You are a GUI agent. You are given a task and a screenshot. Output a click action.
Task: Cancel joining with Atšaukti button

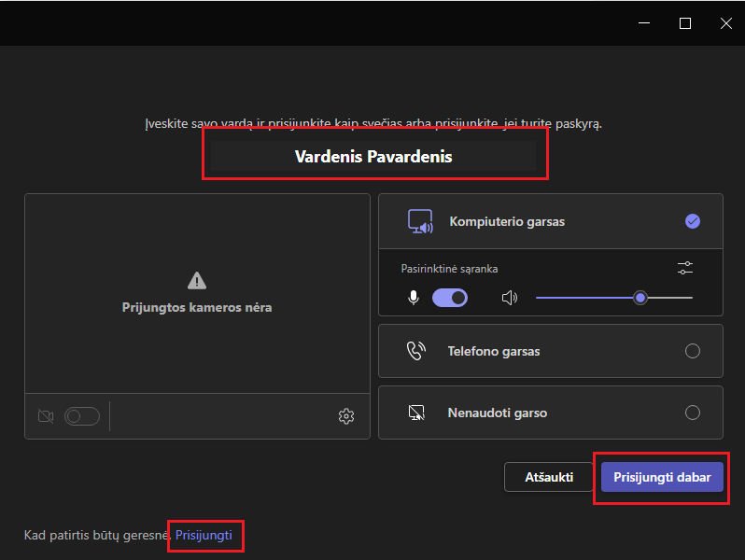(548, 477)
